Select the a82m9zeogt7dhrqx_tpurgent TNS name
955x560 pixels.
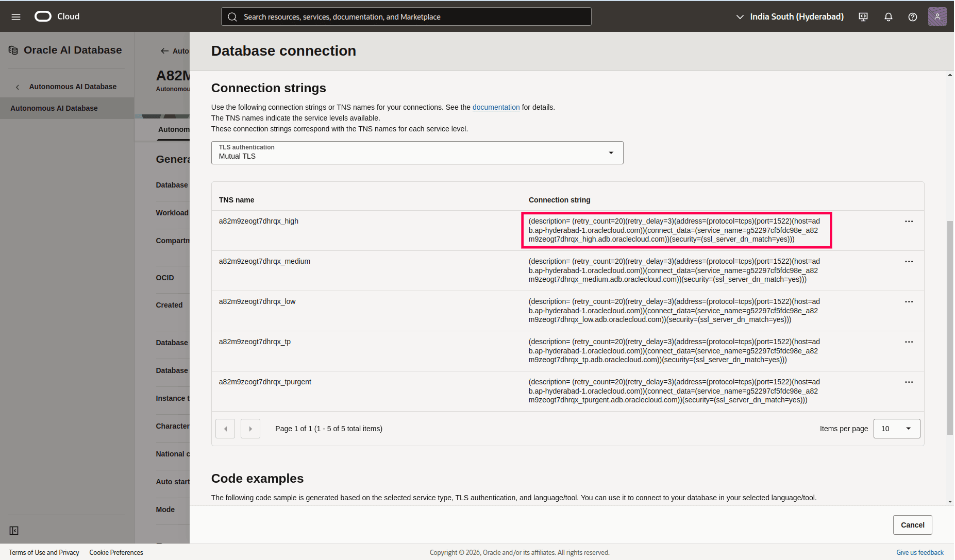pyautogui.click(x=265, y=382)
